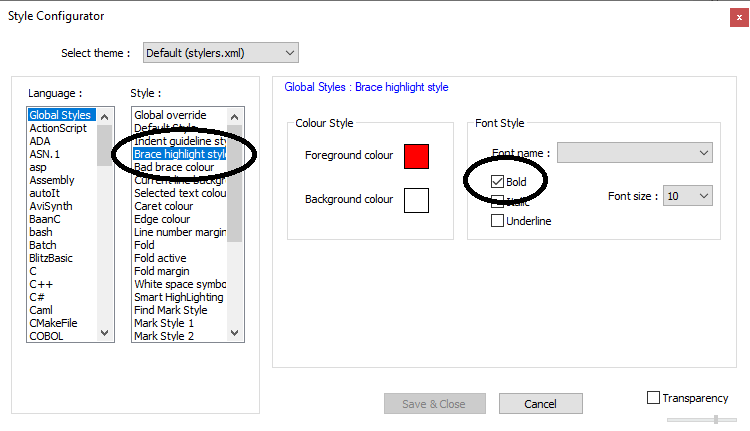The height and width of the screenshot is (431, 750).
Task: Select Indent guideline style
Action: coord(179,141)
